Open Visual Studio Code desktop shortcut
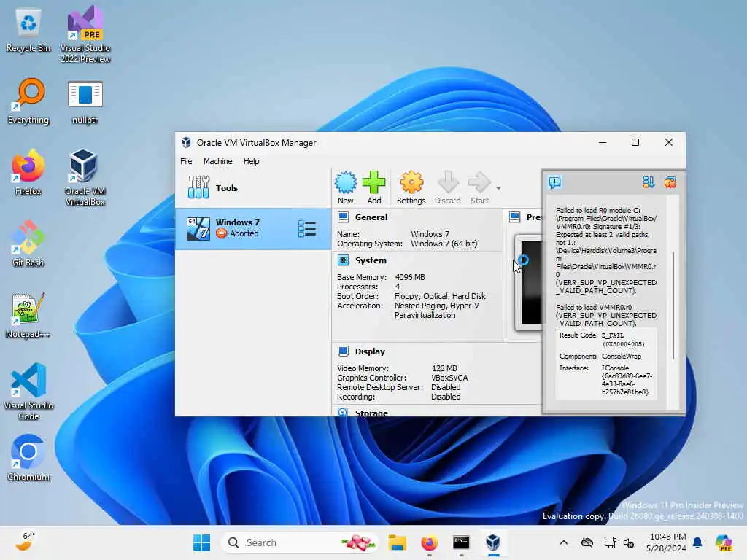The image size is (747, 560). [x=28, y=392]
